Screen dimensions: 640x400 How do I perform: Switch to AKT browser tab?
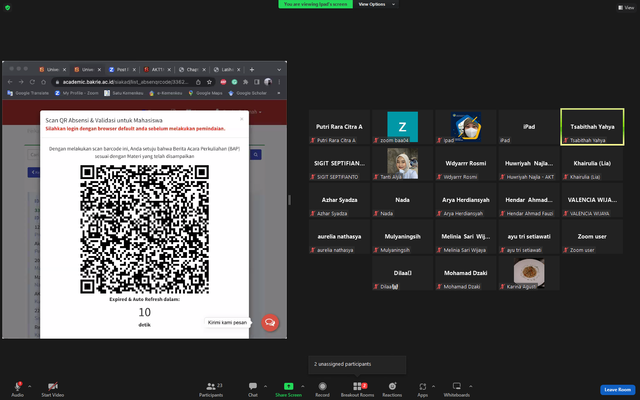[x=157, y=70]
